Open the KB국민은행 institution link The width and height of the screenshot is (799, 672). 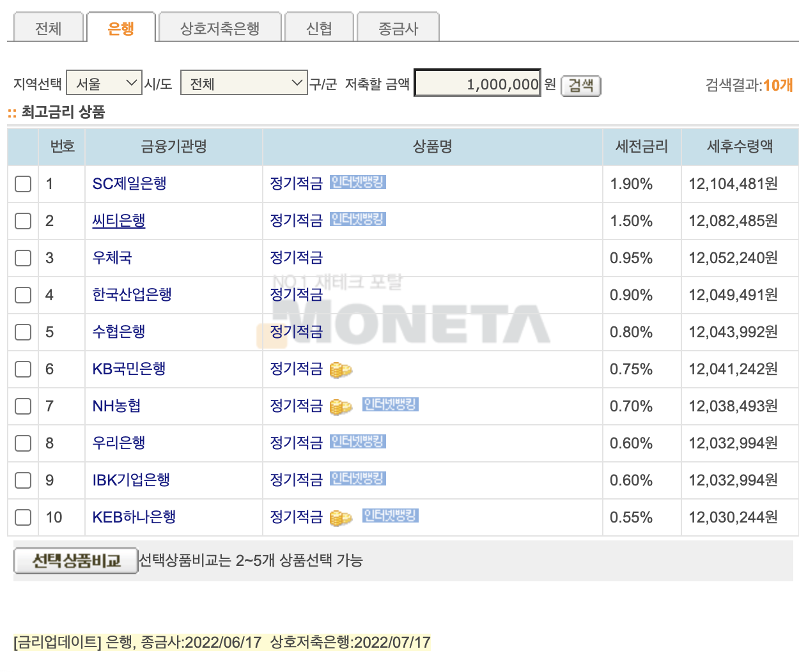point(129,369)
